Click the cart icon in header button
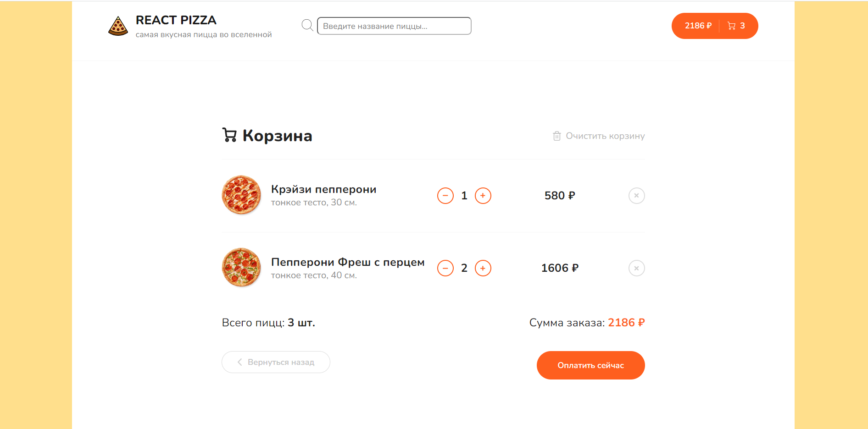 731,26
